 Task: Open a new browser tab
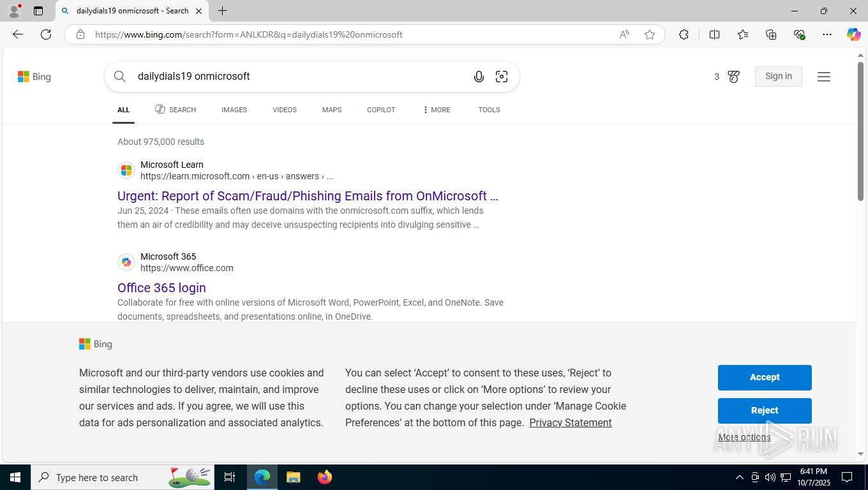pos(222,11)
